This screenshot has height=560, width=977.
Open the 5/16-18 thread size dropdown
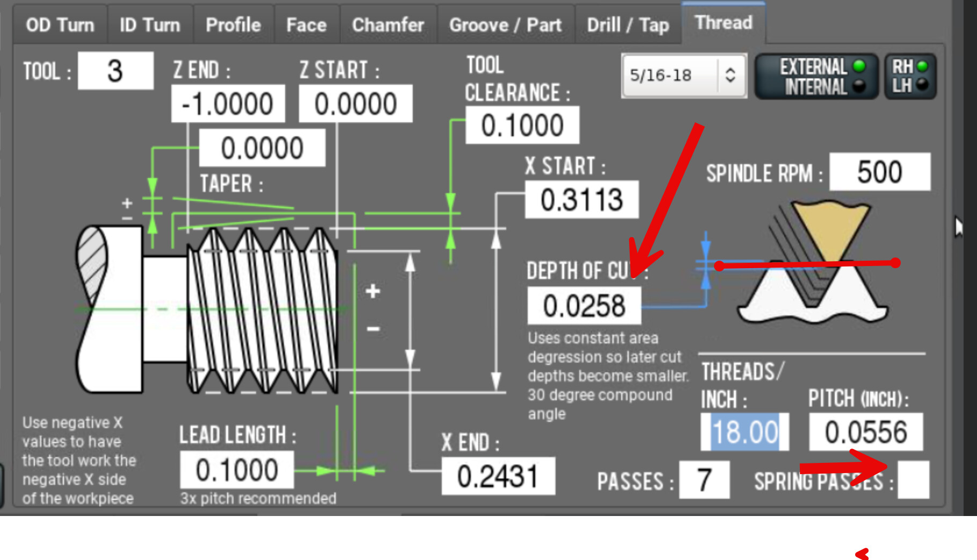[x=683, y=76]
